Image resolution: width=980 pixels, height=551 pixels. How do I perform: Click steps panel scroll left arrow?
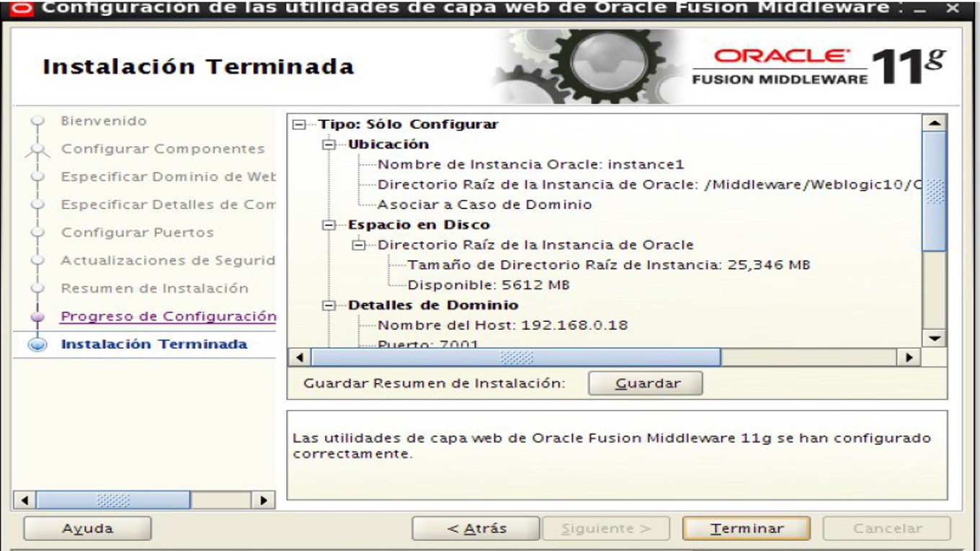(24, 499)
